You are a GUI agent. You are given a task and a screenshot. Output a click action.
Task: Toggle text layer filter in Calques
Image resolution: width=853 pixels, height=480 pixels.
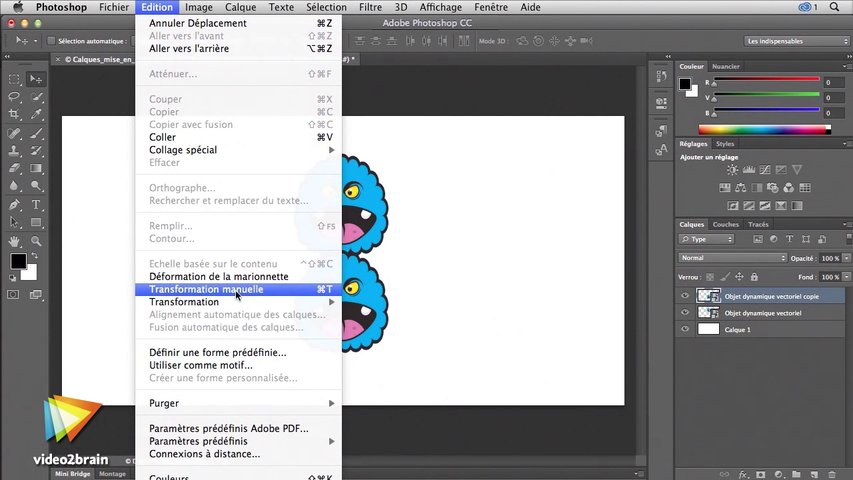click(x=789, y=239)
